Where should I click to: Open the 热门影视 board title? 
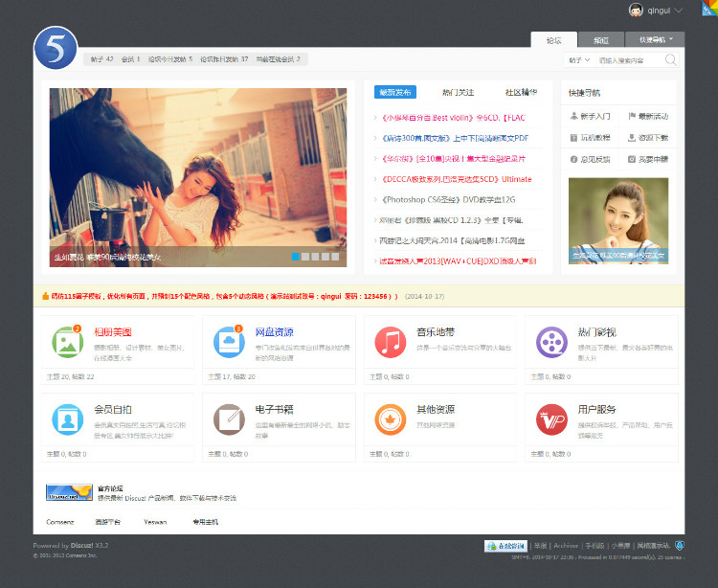click(597, 332)
